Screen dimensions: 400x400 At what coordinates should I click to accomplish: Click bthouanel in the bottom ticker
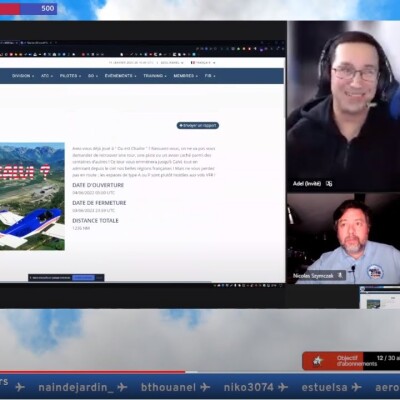(x=168, y=387)
